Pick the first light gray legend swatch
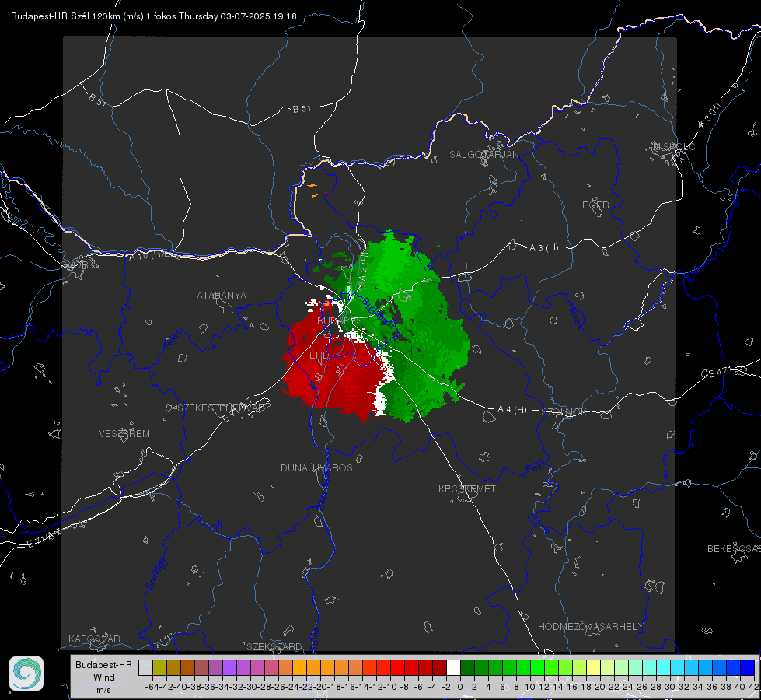 coord(145,667)
